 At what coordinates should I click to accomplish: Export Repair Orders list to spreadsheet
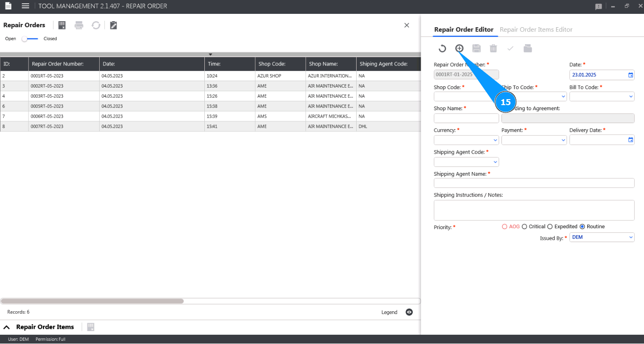[x=62, y=25]
